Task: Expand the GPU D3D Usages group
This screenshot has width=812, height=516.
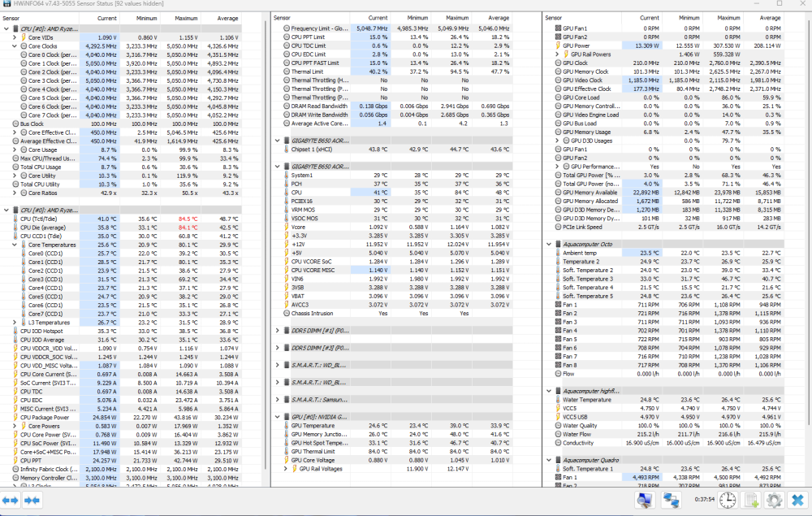Action: click(x=556, y=141)
